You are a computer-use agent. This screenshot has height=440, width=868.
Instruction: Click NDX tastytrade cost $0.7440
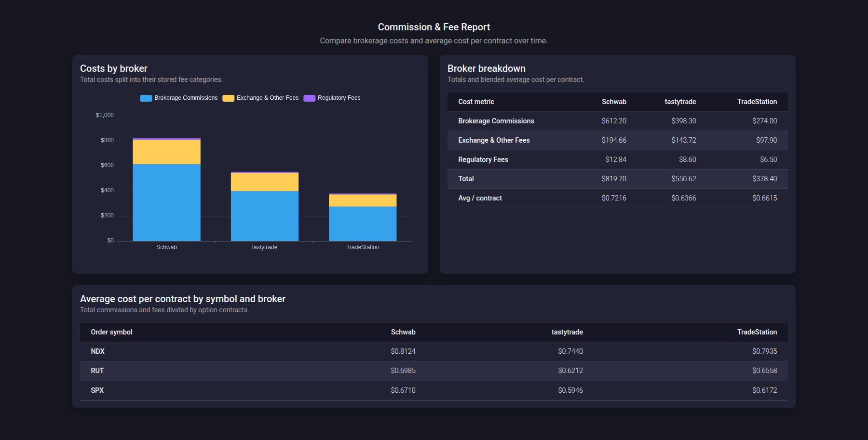[x=570, y=351]
